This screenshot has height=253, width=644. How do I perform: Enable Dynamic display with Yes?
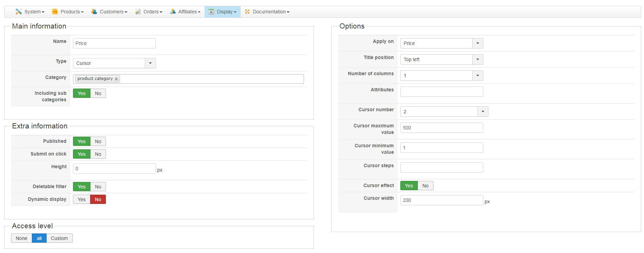point(82,199)
